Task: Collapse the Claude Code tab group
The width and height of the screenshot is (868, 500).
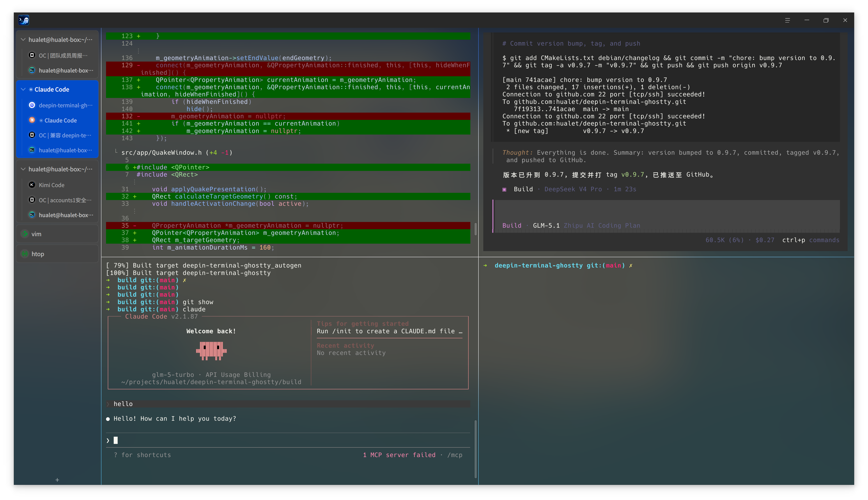Action: 23,89
